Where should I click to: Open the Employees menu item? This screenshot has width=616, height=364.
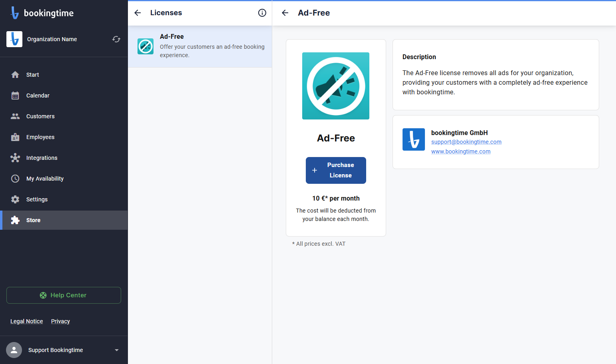64,137
